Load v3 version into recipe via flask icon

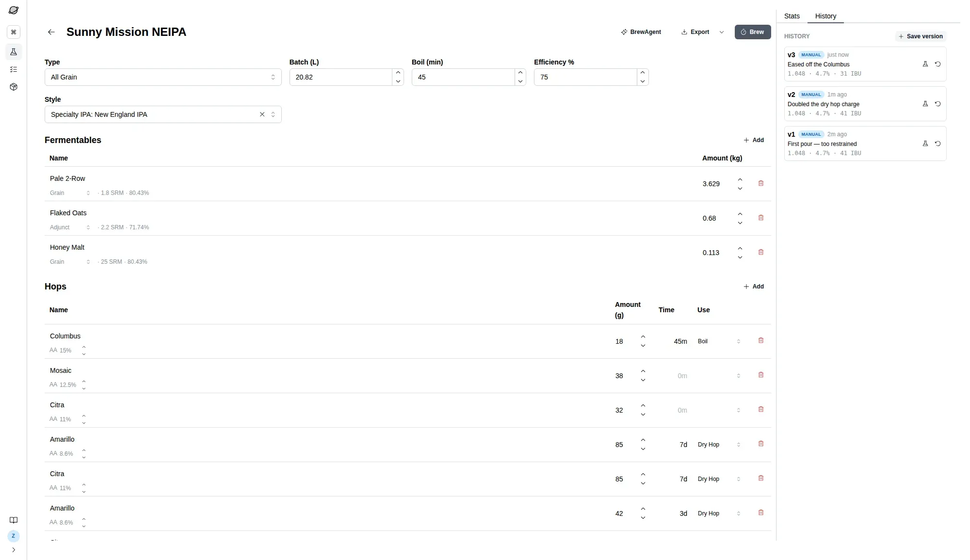click(x=925, y=64)
